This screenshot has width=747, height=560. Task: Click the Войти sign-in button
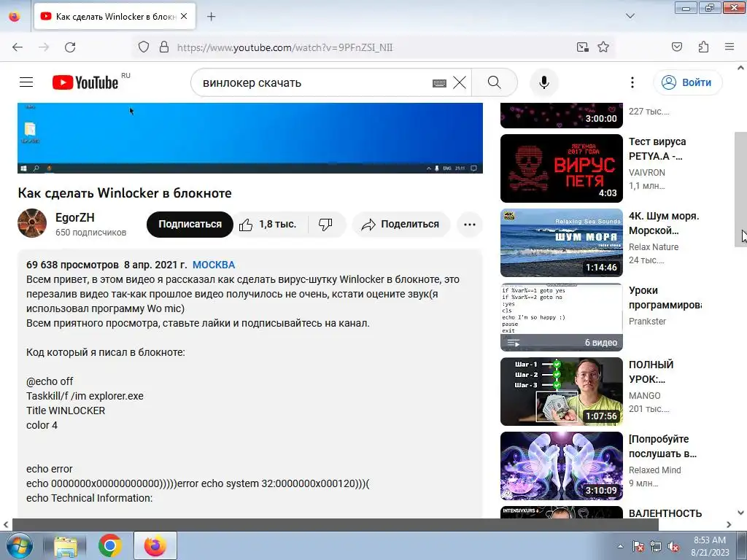pyautogui.click(x=687, y=82)
